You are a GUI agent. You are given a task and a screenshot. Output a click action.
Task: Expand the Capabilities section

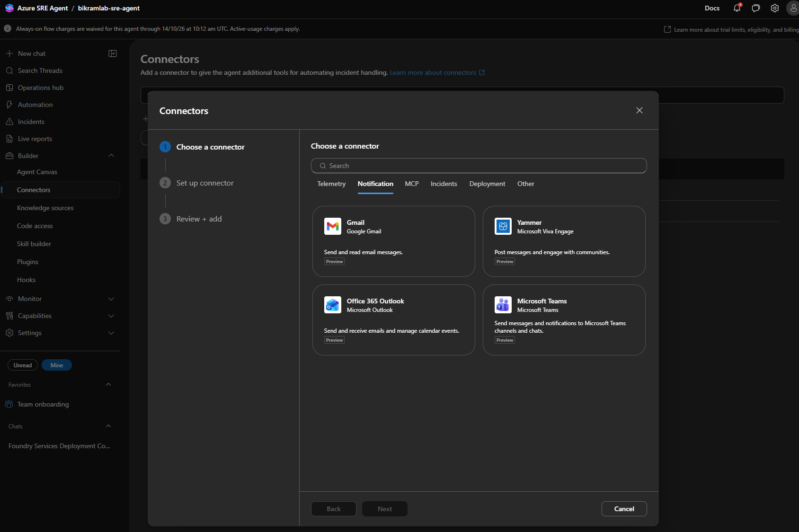(x=111, y=316)
